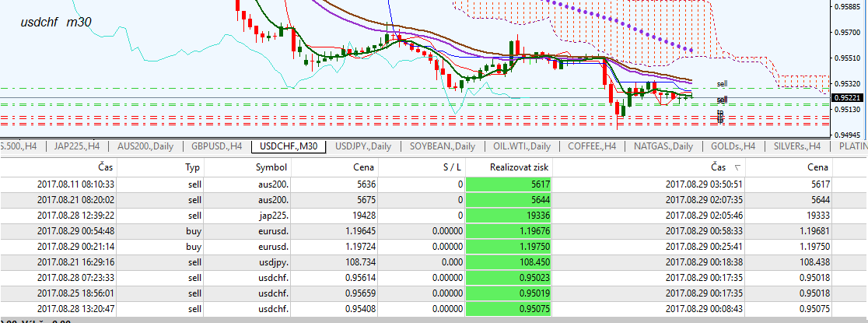868x323 pixels.
Task: Click the active USDCHF.,M30 chart tab
Action: point(289,146)
